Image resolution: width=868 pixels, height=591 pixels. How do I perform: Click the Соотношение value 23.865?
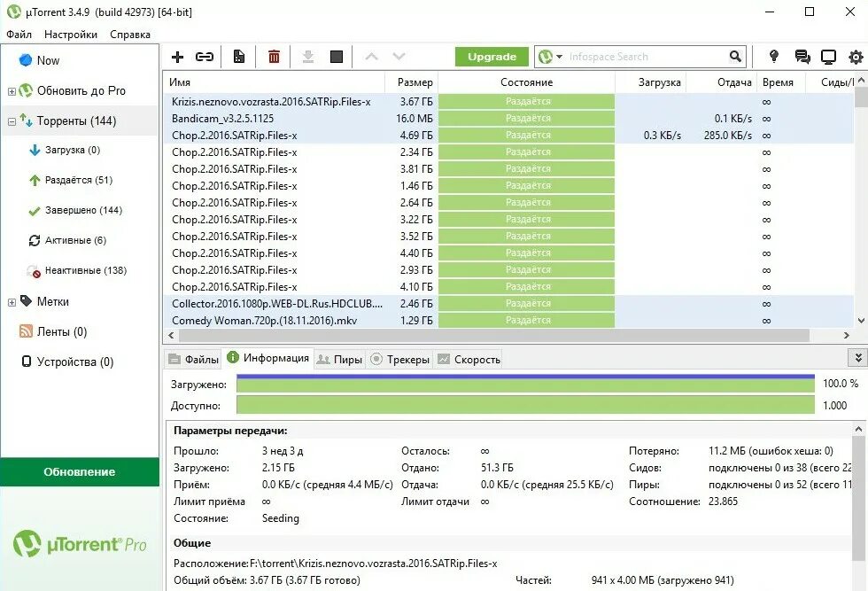(723, 502)
